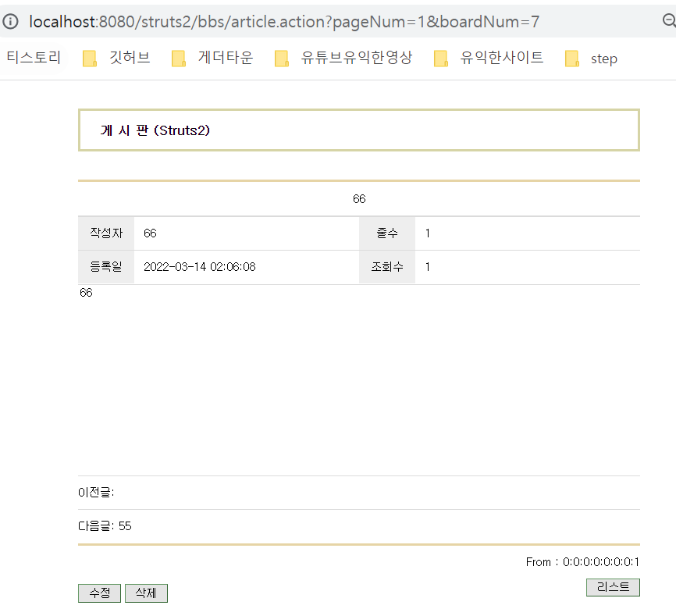Click the 이전글: label
This screenshot has height=616, width=676.
96,493
